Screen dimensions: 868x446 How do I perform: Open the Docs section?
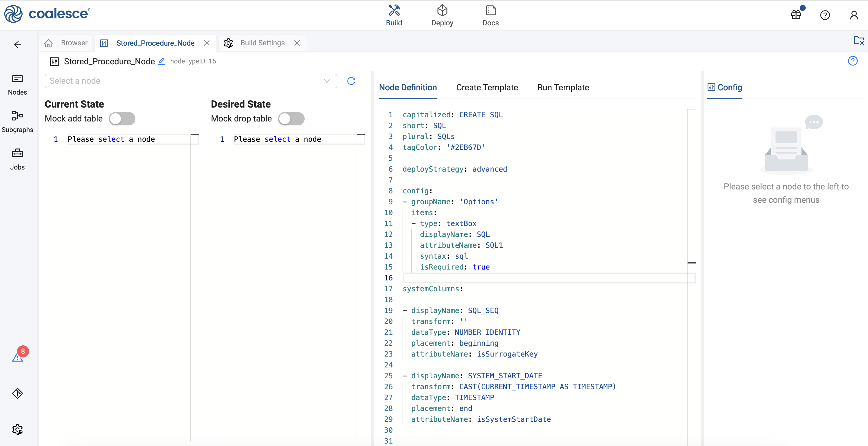click(x=490, y=15)
